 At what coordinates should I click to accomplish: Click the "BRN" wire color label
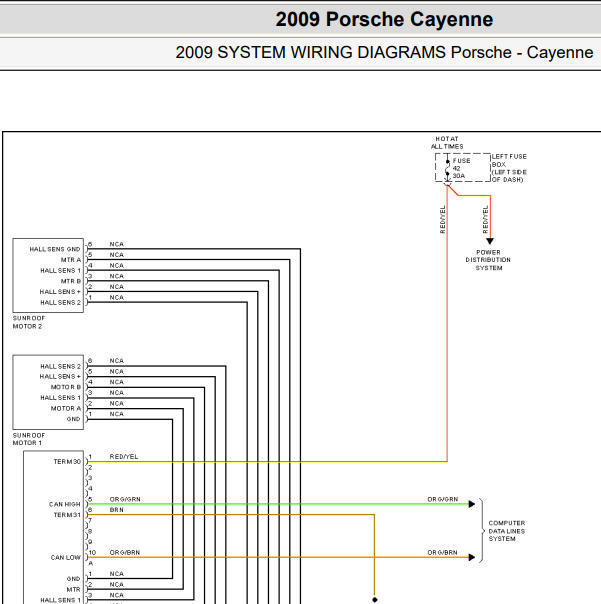click(116, 510)
